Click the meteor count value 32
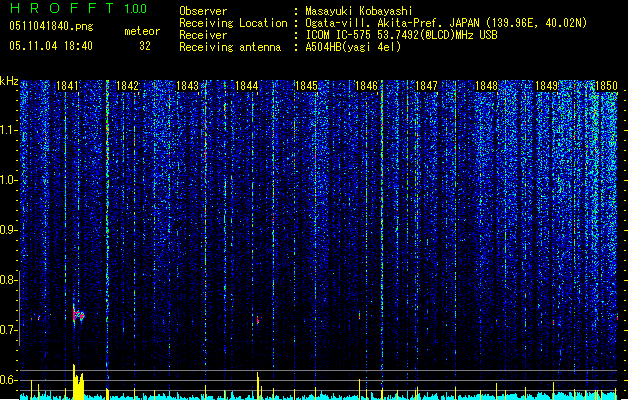This screenshot has width=629, height=400. click(145, 46)
